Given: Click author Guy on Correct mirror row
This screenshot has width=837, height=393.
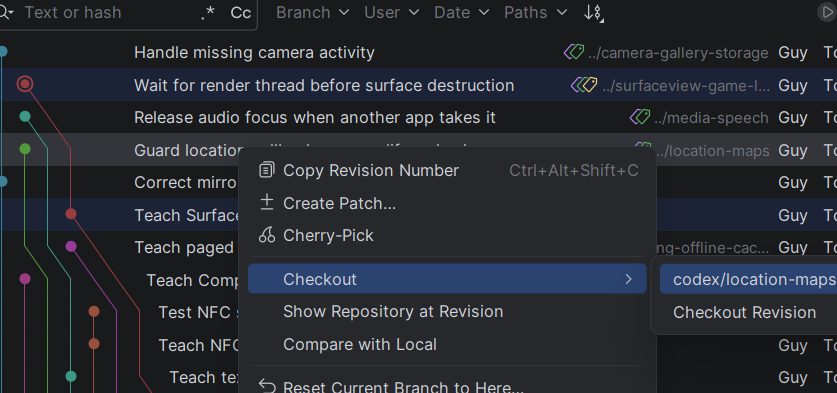Looking at the screenshot, I should coord(793,183).
